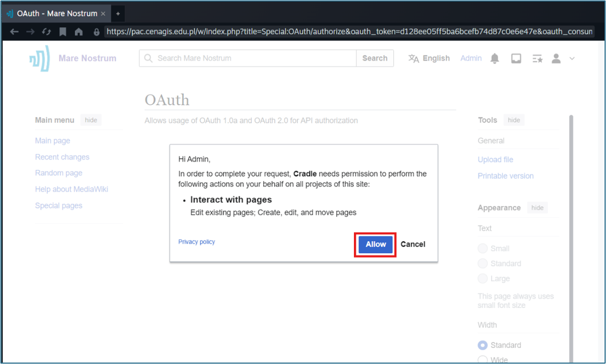Open the watchlist star icon
This screenshot has width=606, height=364.
click(537, 58)
